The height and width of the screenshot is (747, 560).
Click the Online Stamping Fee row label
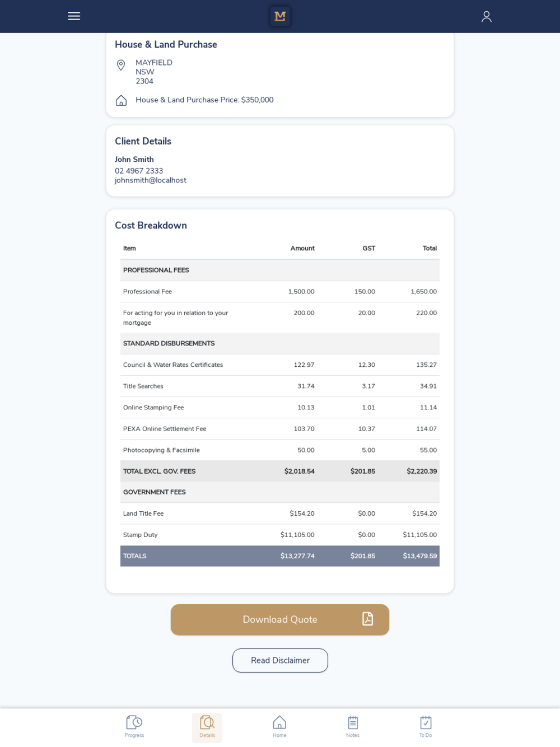pyautogui.click(x=153, y=407)
